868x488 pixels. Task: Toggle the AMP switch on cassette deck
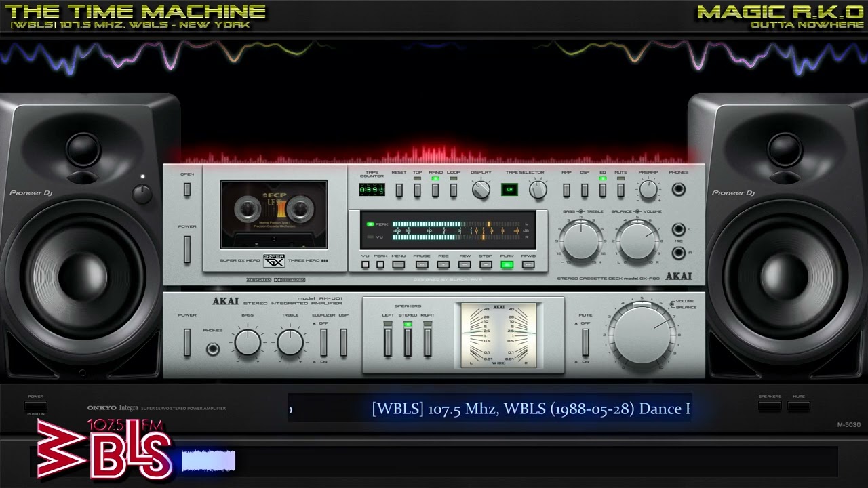tap(566, 190)
